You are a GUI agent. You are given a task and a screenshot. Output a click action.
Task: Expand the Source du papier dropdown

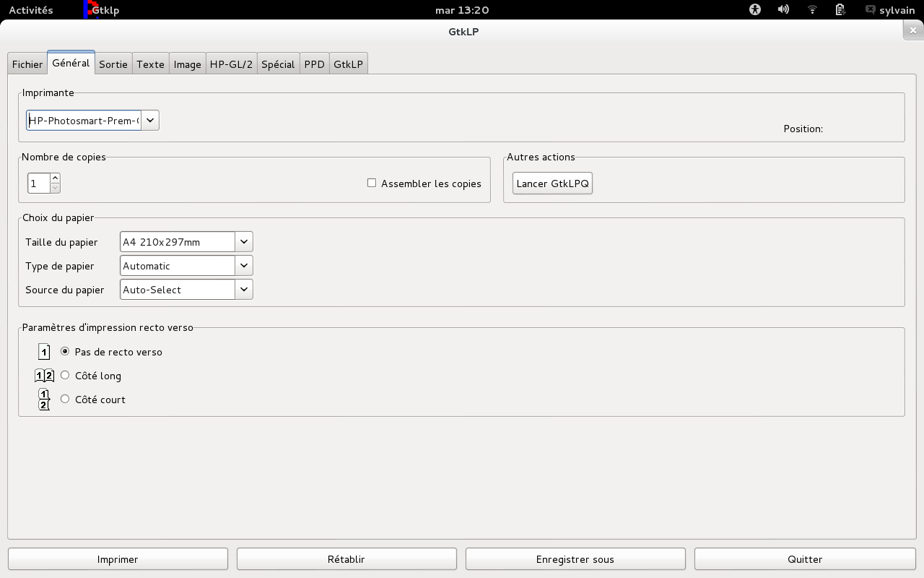pos(244,290)
